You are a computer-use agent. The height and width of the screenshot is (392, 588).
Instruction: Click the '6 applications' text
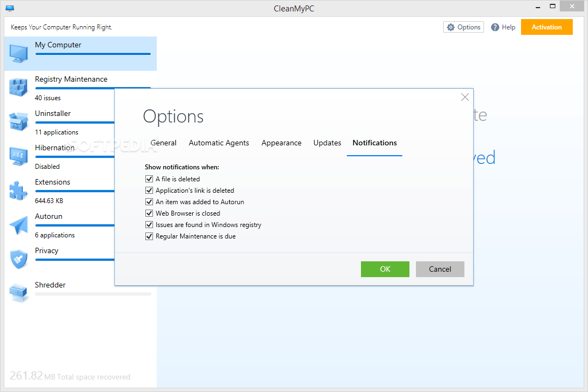pos(55,235)
